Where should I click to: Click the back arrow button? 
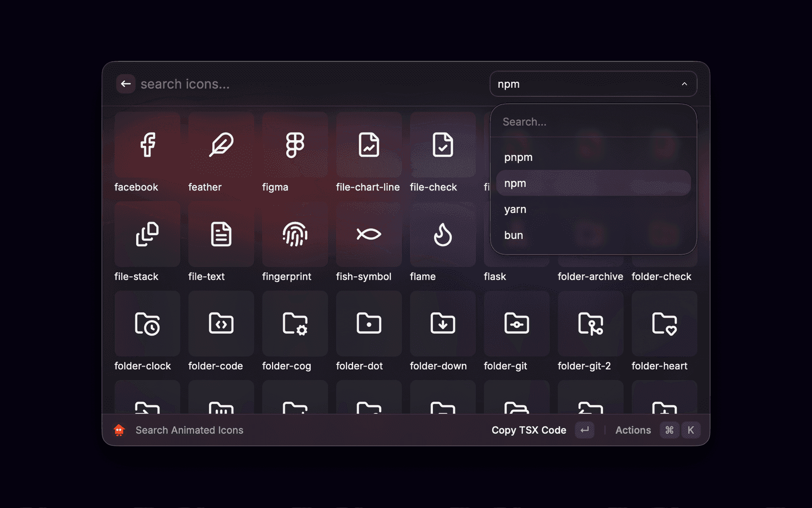[x=126, y=84]
